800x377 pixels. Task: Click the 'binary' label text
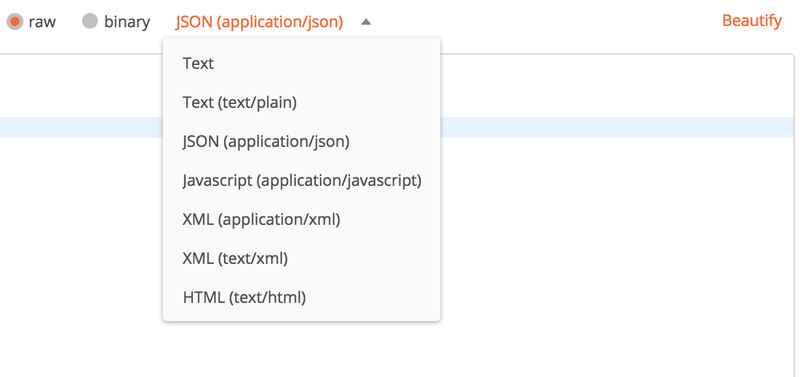[127, 22]
